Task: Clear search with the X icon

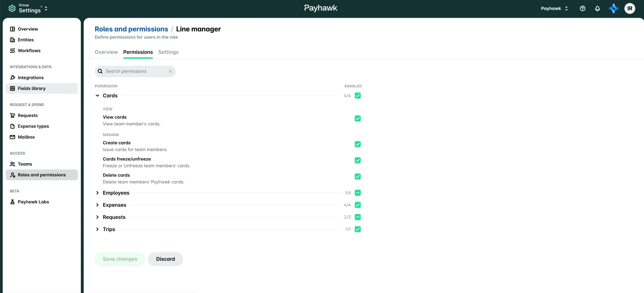Action: 170,71
